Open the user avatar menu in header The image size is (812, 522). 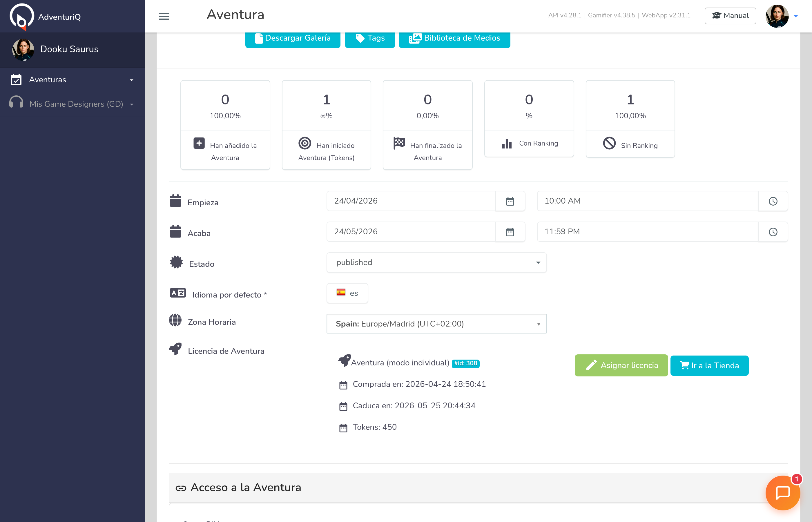point(777,16)
